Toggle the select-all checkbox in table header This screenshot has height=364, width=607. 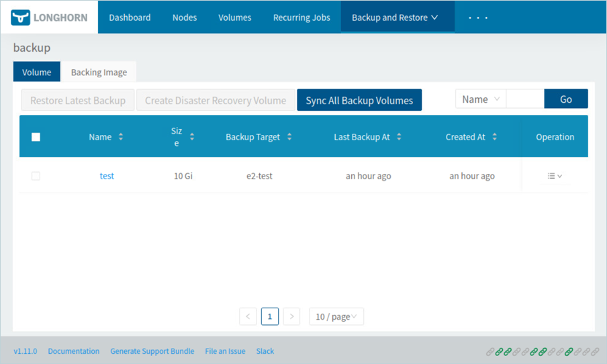[36, 137]
